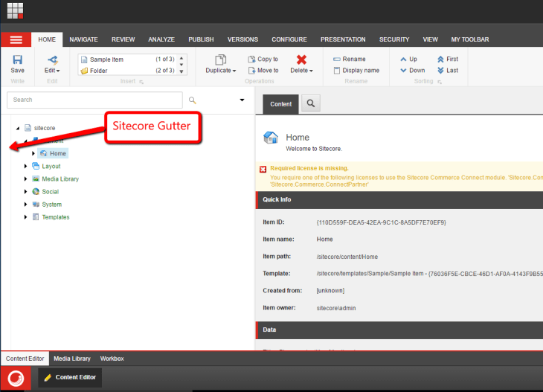The height and width of the screenshot is (392, 543).
Task: Switch to the VERSIONS ribbon tab
Action: click(x=242, y=39)
